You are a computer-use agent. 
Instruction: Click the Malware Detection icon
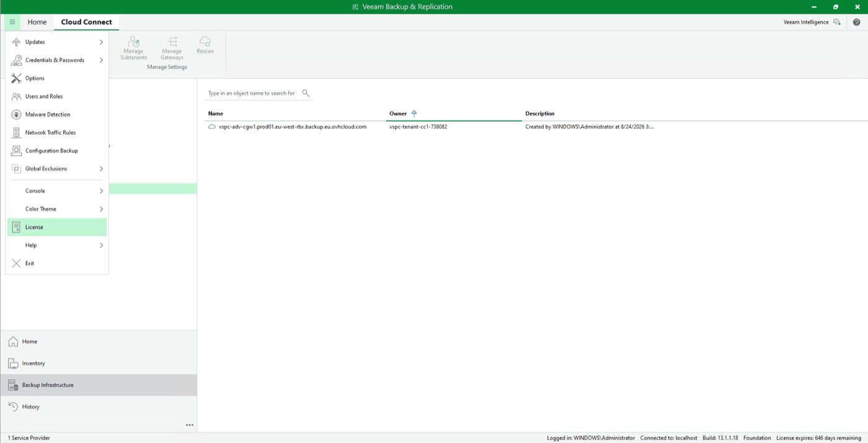16,114
